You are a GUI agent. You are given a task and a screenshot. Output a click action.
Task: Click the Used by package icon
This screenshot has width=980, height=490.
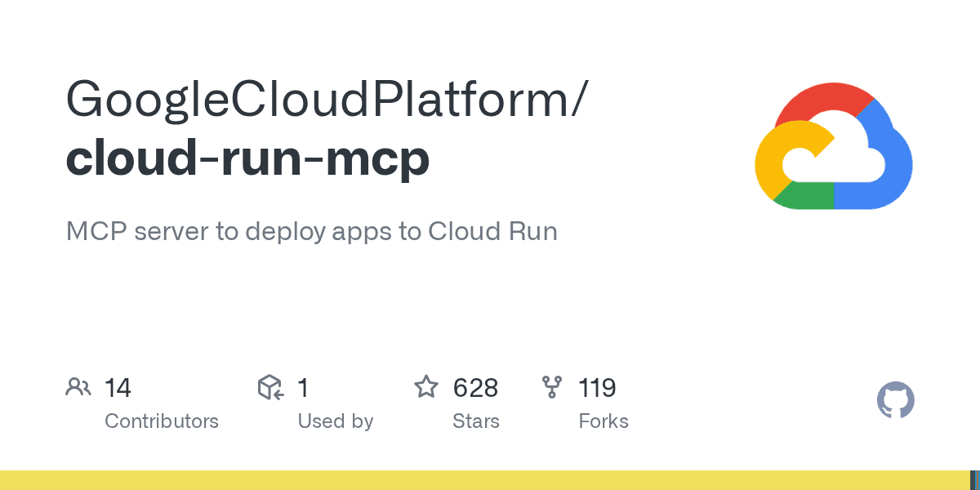[270, 387]
